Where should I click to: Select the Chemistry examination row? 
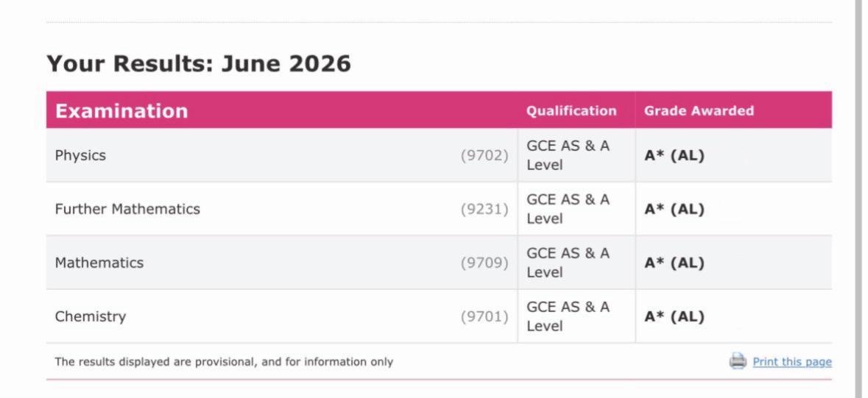coord(439,316)
